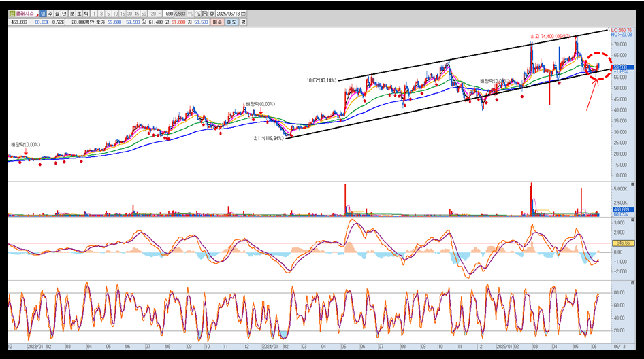This screenshot has width=644, height=359.
Task: Click the LC:350.76 label
Action: click(x=622, y=31)
